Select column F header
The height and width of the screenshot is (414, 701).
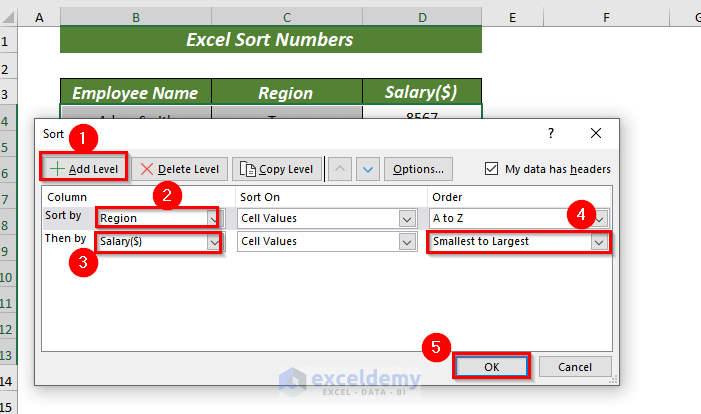(x=606, y=17)
